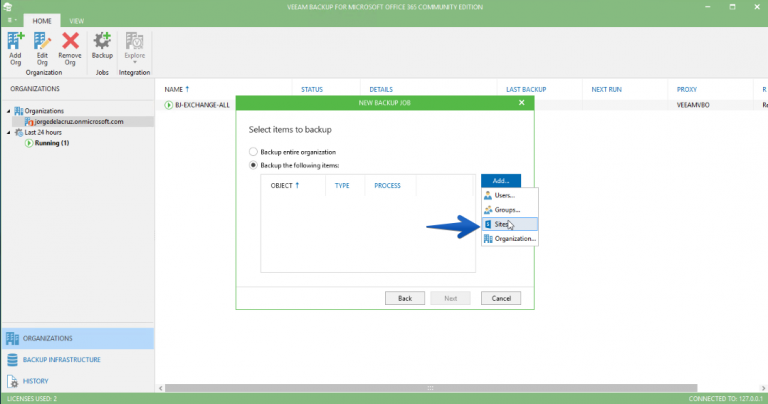Click the Remove Org red X icon
The height and width of the screenshot is (404, 768).
click(70, 41)
